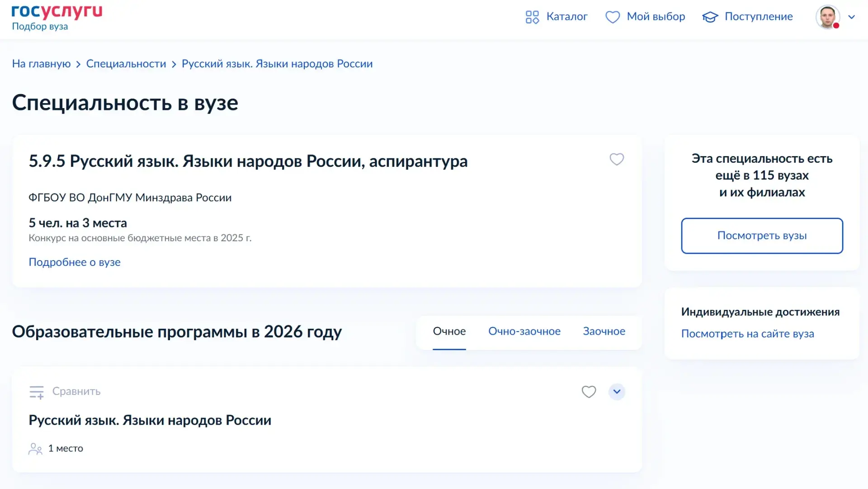Click the Каталог grid icon

point(532,17)
